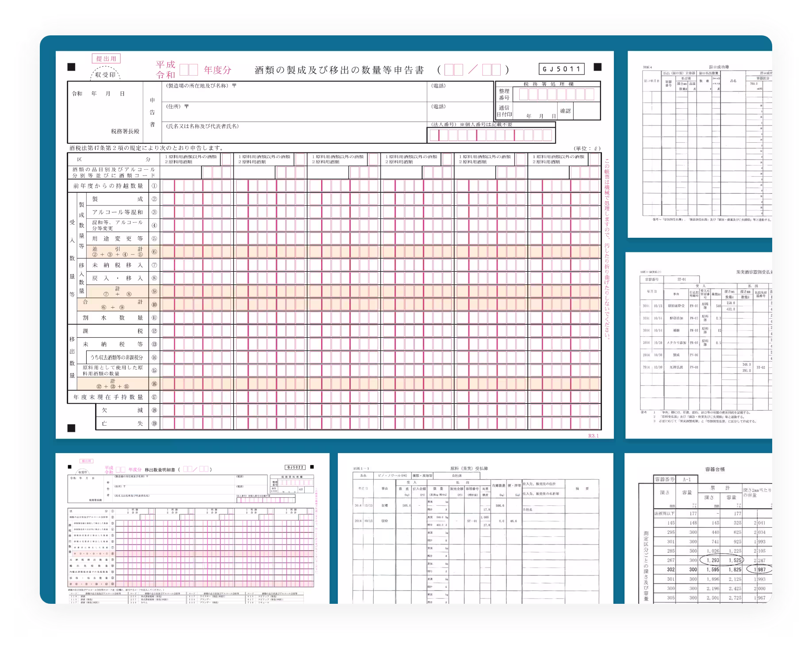Click the 前年度からの持越数量 row label
This screenshot has height=648, width=812.
[108, 186]
